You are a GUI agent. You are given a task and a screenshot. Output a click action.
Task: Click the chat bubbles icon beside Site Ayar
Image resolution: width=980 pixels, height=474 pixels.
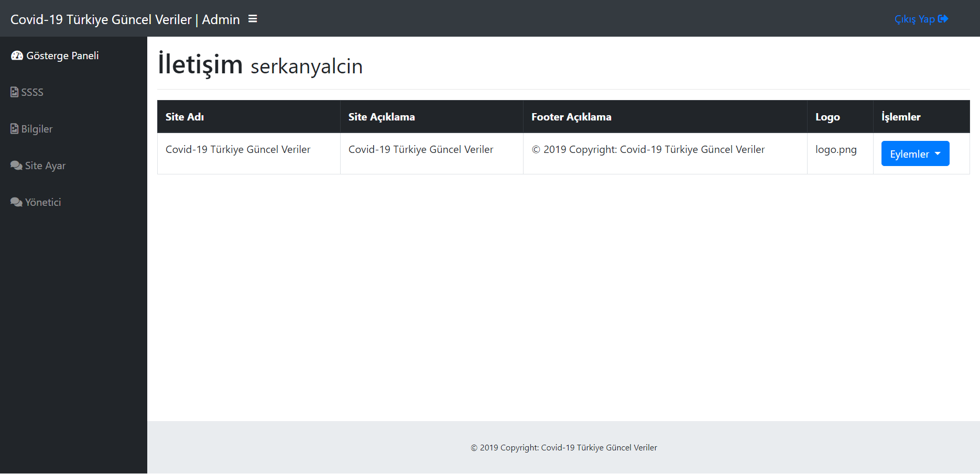(x=16, y=166)
